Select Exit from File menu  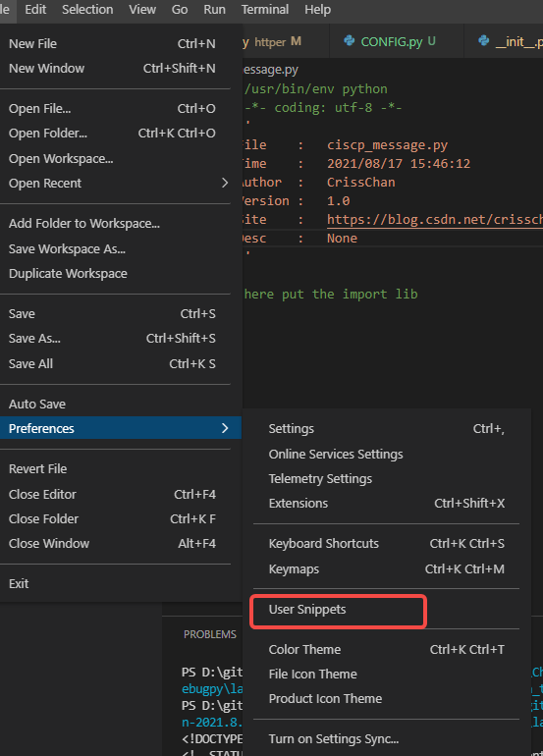click(x=115, y=584)
